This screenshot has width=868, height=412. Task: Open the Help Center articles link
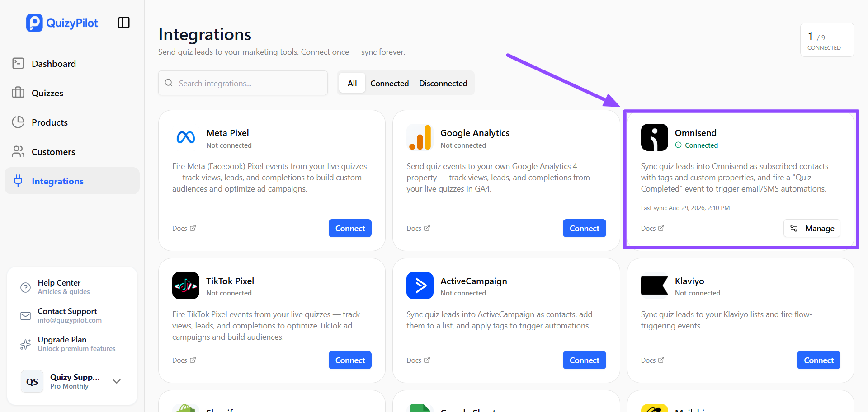click(x=72, y=287)
